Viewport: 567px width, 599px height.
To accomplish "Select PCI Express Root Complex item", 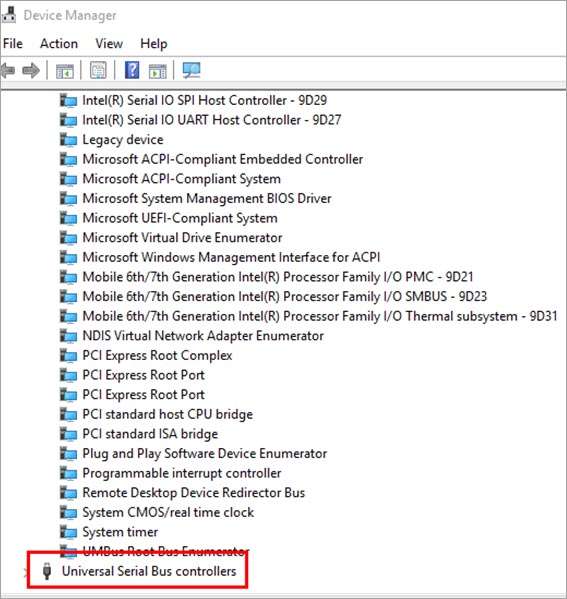I will (x=157, y=355).
